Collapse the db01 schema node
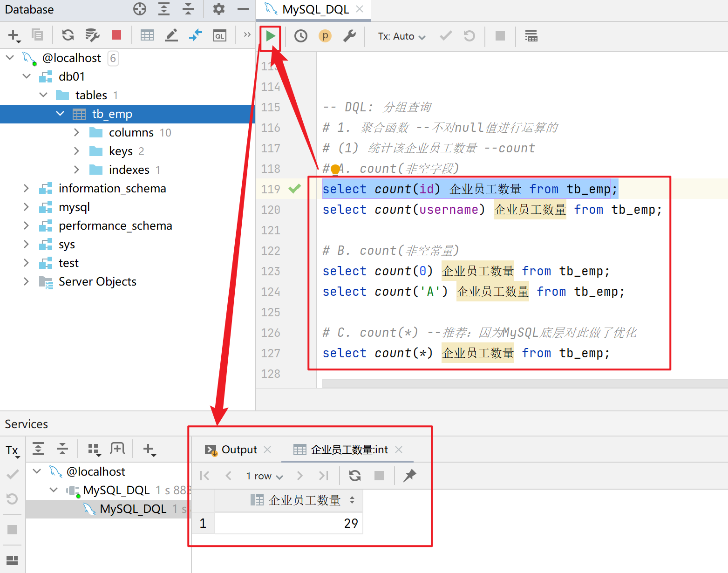This screenshot has height=573, width=728. (x=27, y=76)
